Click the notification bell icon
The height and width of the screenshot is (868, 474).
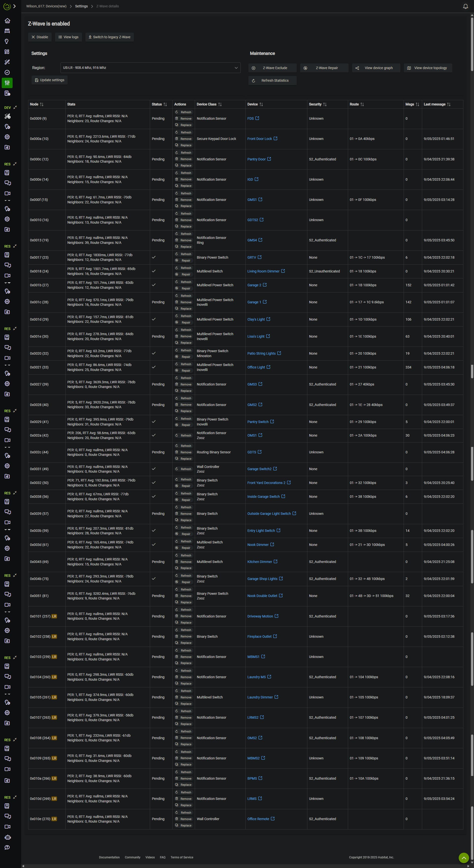[x=465, y=6]
